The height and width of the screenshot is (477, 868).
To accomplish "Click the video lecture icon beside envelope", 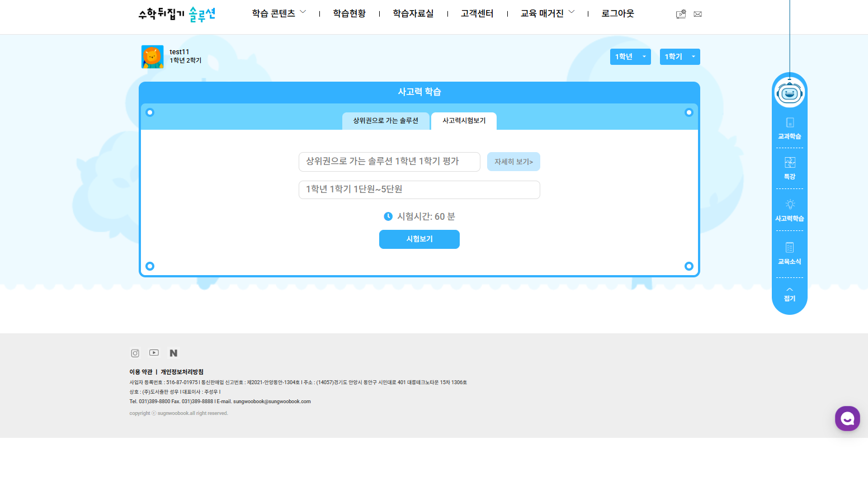I will pyautogui.click(x=681, y=14).
